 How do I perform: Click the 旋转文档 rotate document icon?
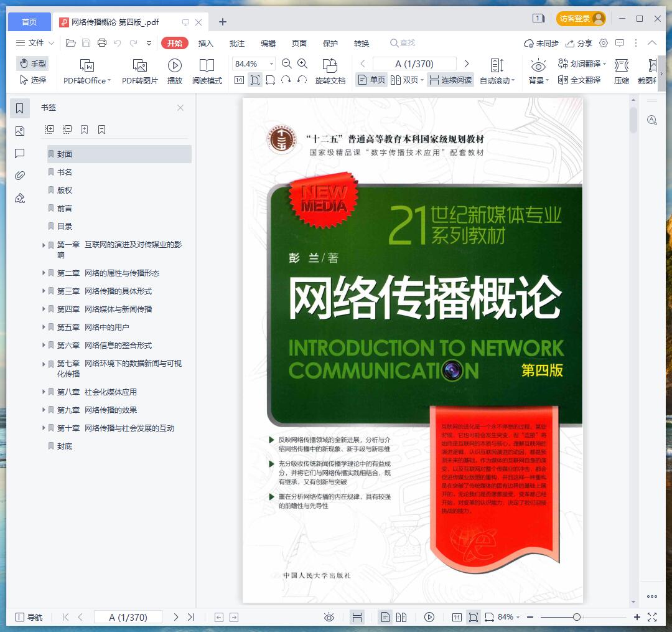pos(330,65)
